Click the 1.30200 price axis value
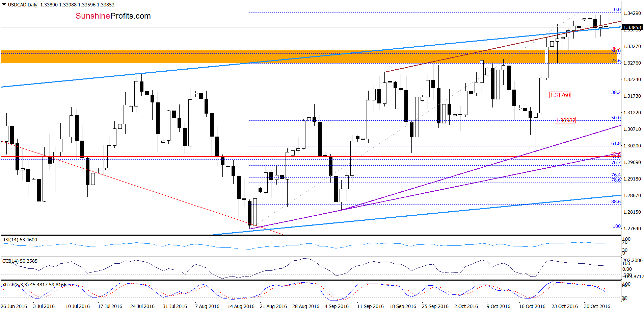 click(632, 146)
